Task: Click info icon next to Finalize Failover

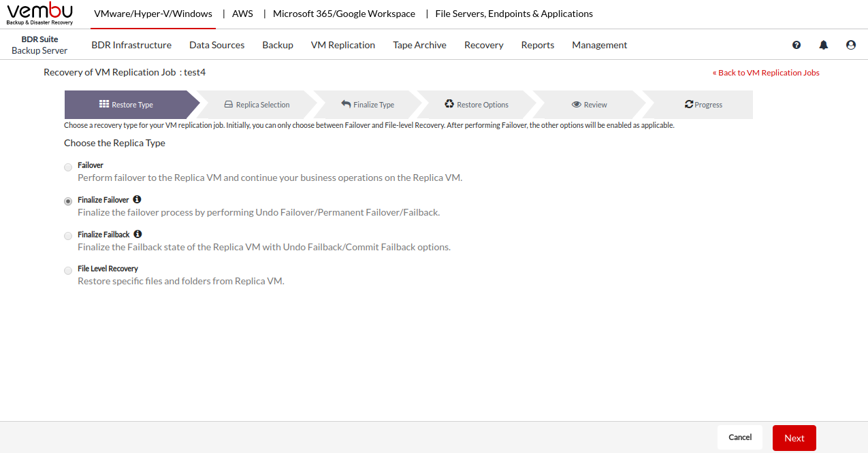Action: point(137,199)
